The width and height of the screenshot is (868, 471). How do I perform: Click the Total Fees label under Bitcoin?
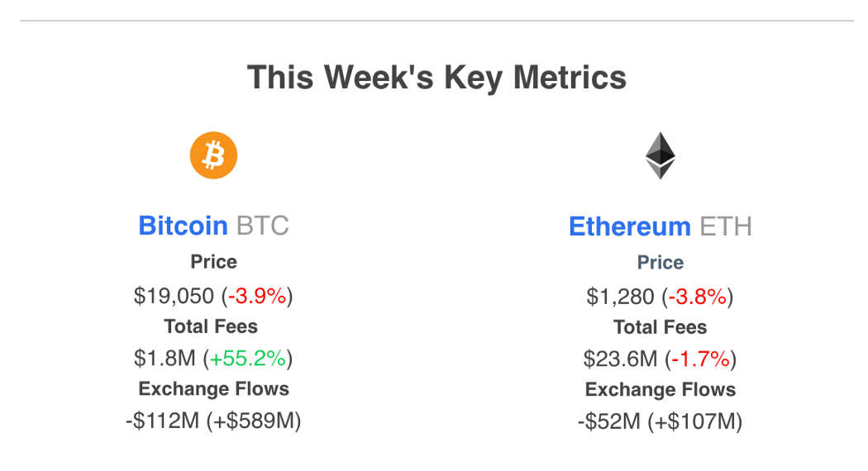coord(211,326)
